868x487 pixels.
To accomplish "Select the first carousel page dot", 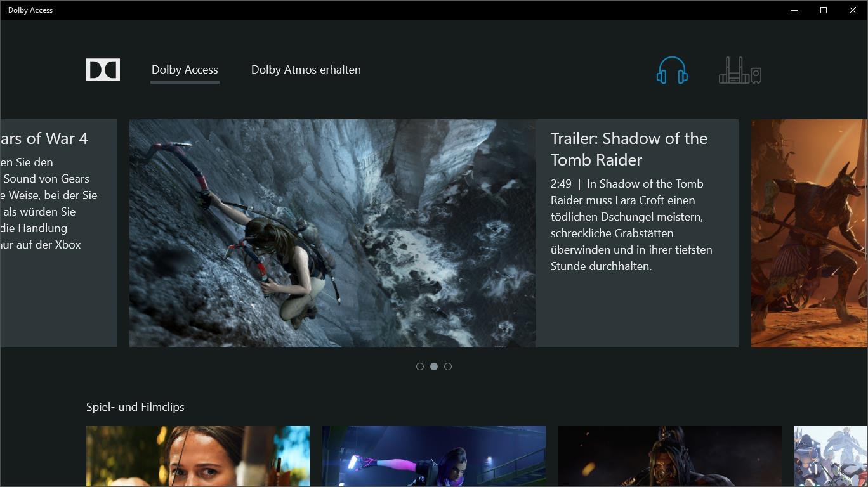I will coord(420,367).
